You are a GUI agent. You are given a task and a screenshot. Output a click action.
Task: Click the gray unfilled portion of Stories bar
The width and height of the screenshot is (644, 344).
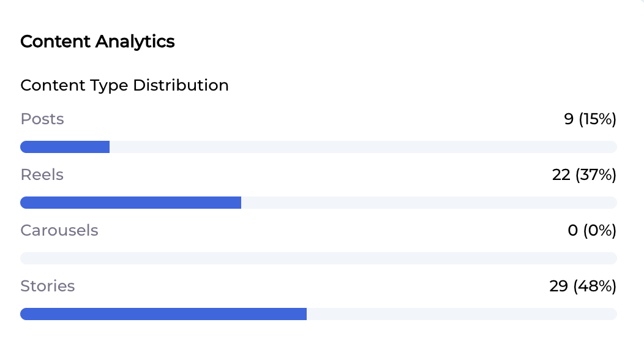(462, 314)
